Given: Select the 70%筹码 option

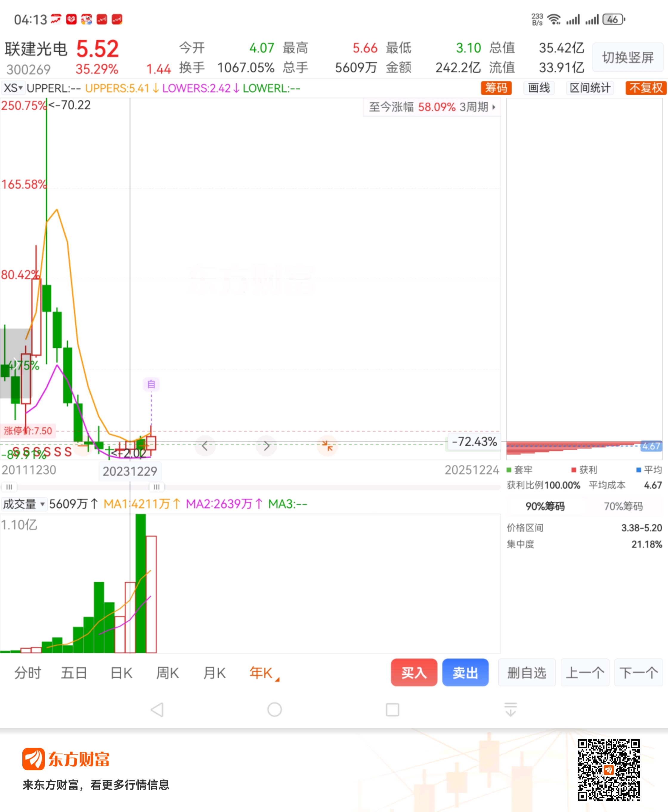Looking at the screenshot, I should coord(623,506).
